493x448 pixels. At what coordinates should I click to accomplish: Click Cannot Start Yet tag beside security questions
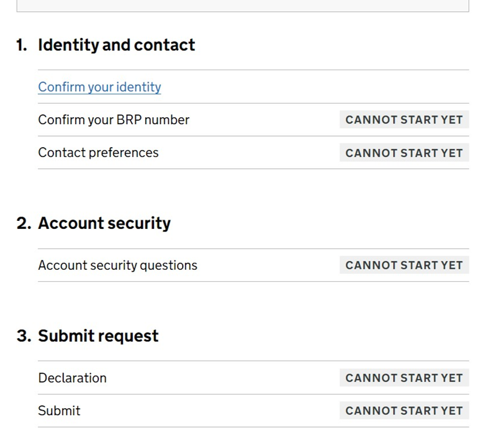point(404,265)
